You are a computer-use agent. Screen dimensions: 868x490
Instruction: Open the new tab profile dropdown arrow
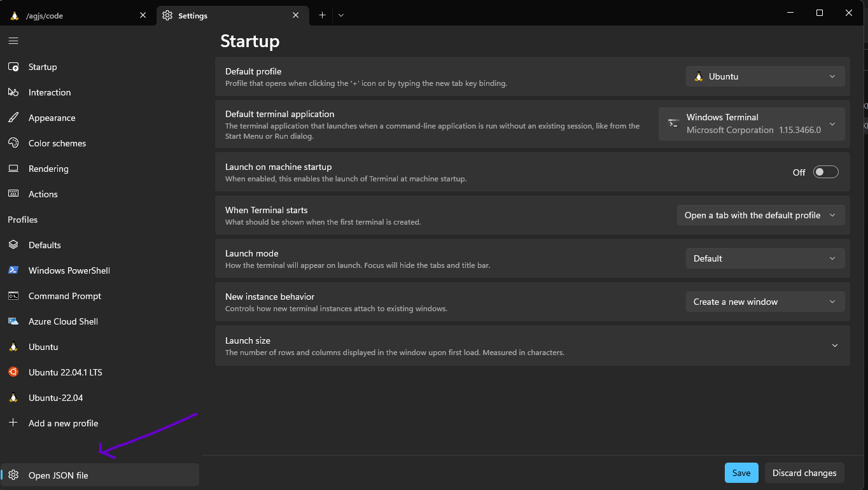[341, 15]
